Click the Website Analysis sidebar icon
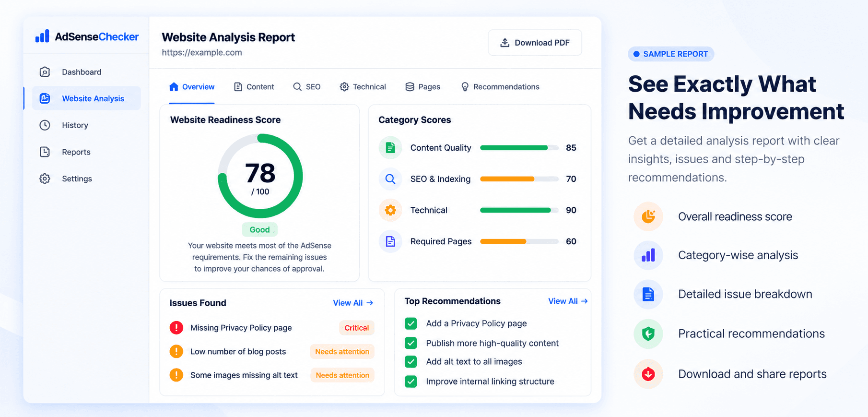This screenshot has height=417, width=868. (45, 98)
